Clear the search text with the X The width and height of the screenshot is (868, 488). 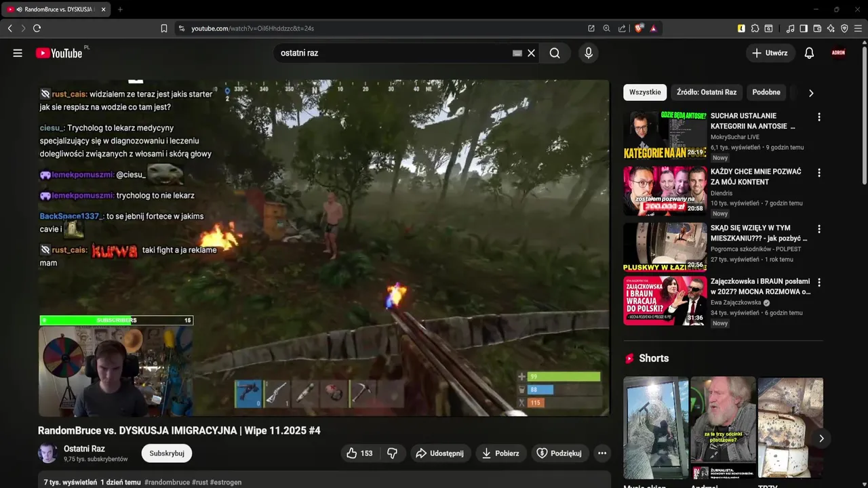(531, 53)
